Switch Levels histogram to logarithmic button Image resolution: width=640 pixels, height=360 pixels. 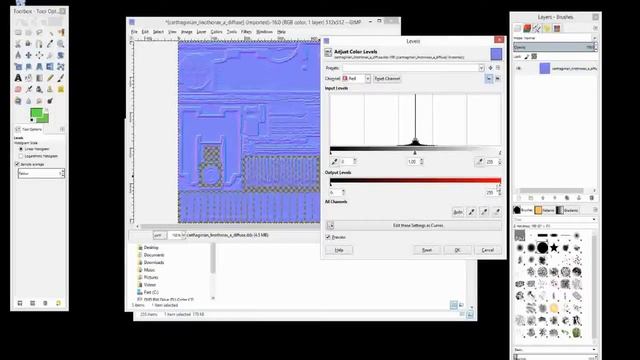[x=498, y=78]
